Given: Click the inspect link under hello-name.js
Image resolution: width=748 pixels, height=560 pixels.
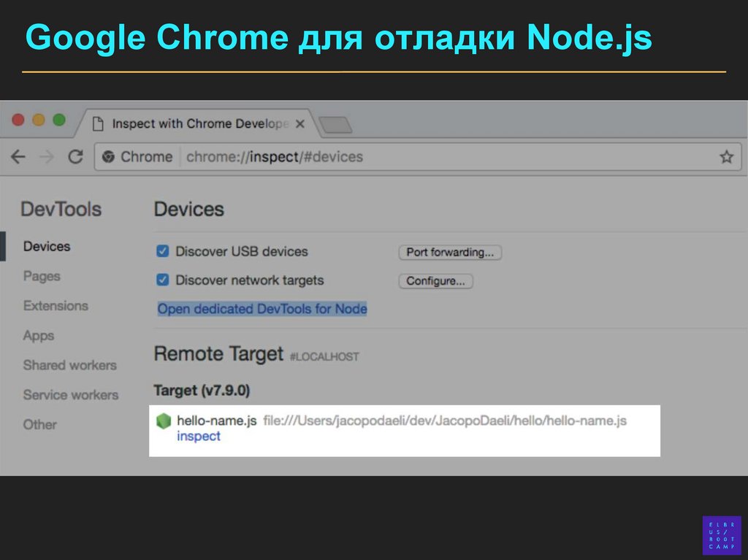Looking at the screenshot, I should 199,436.
